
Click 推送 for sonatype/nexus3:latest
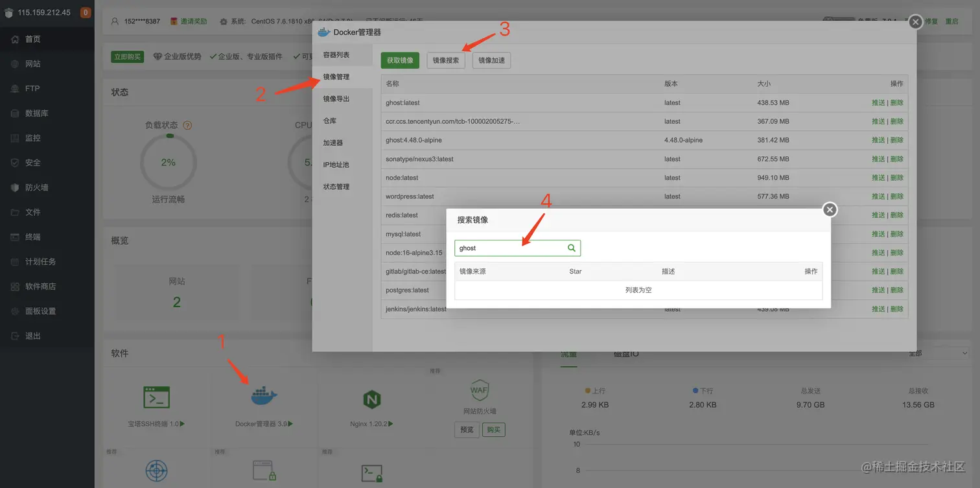pyautogui.click(x=878, y=159)
